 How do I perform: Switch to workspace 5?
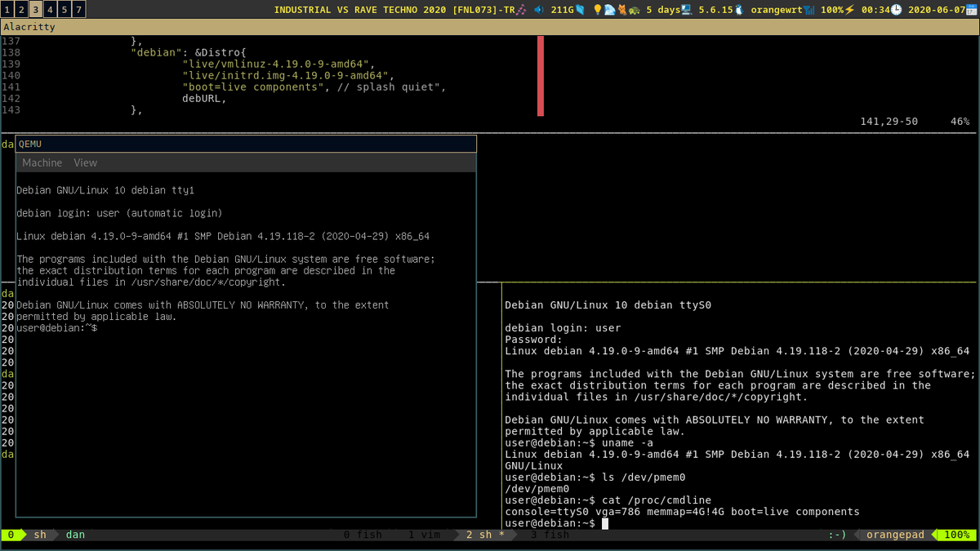65,10
